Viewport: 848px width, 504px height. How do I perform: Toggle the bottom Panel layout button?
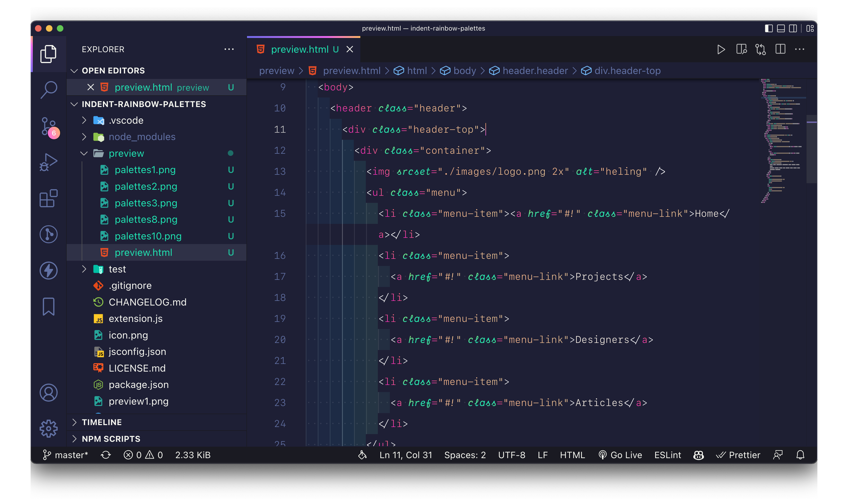(781, 28)
